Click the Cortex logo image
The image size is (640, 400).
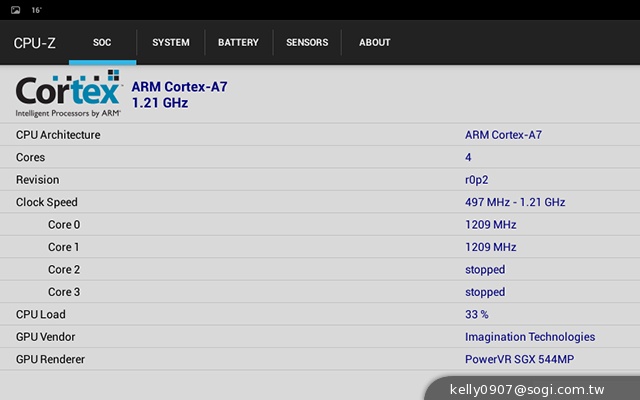click(x=68, y=94)
